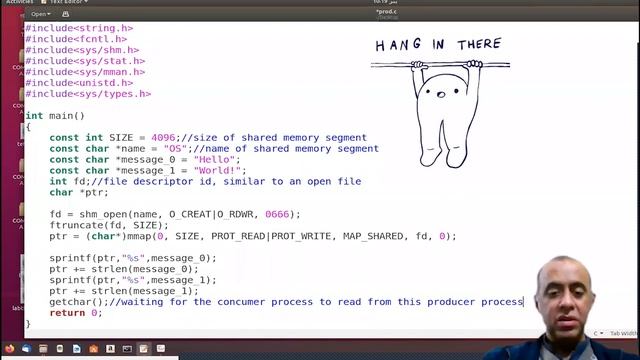Open LibreOffice Writer from the dock

(77, 349)
